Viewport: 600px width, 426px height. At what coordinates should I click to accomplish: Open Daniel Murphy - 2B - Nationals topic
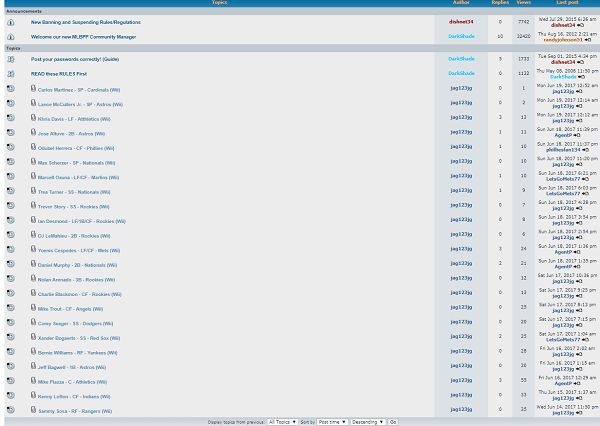[x=77, y=265]
